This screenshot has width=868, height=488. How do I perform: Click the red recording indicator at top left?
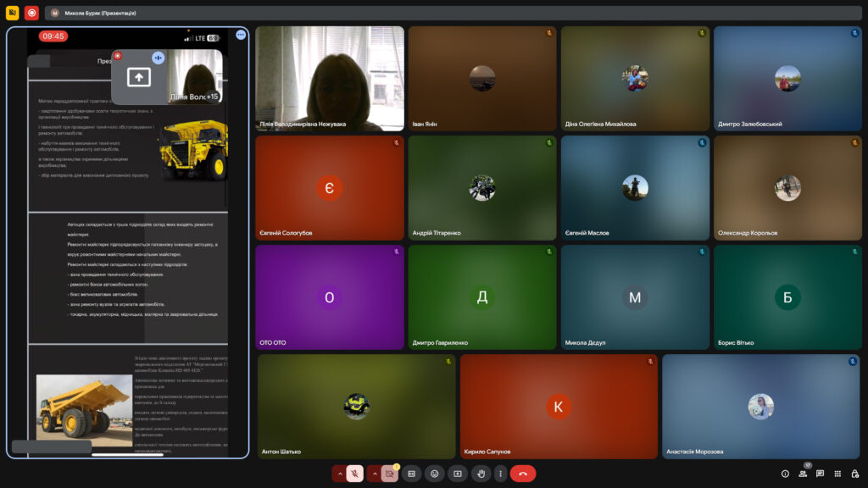pos(31,13)
